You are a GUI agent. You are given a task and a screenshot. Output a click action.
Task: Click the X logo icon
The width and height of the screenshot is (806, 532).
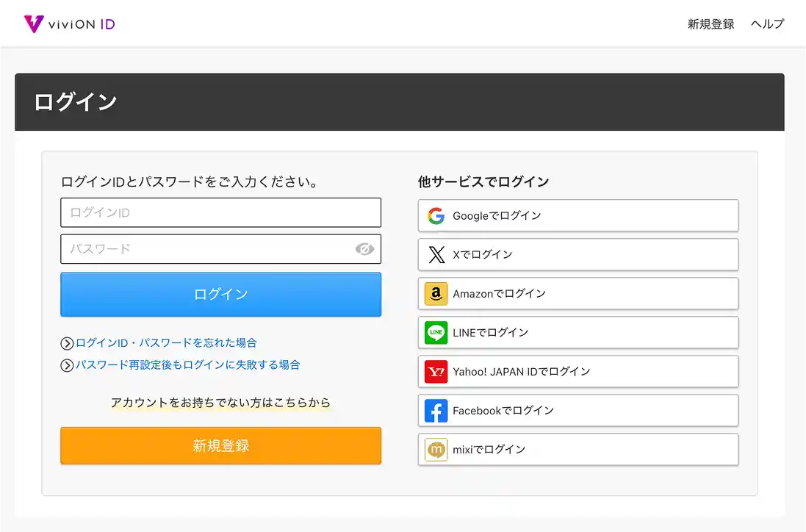click(x=436, y=254)
